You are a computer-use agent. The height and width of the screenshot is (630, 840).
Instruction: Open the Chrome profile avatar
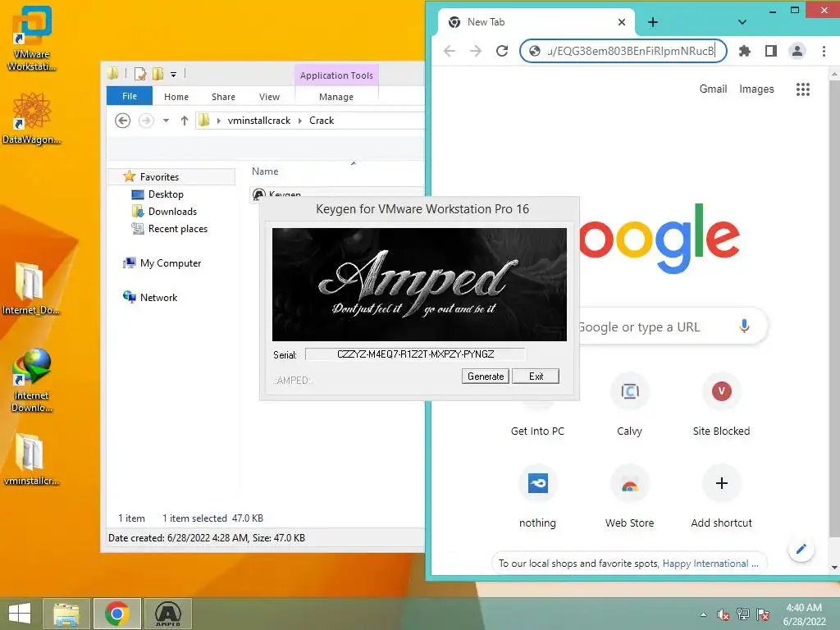(x=797, y=51)
